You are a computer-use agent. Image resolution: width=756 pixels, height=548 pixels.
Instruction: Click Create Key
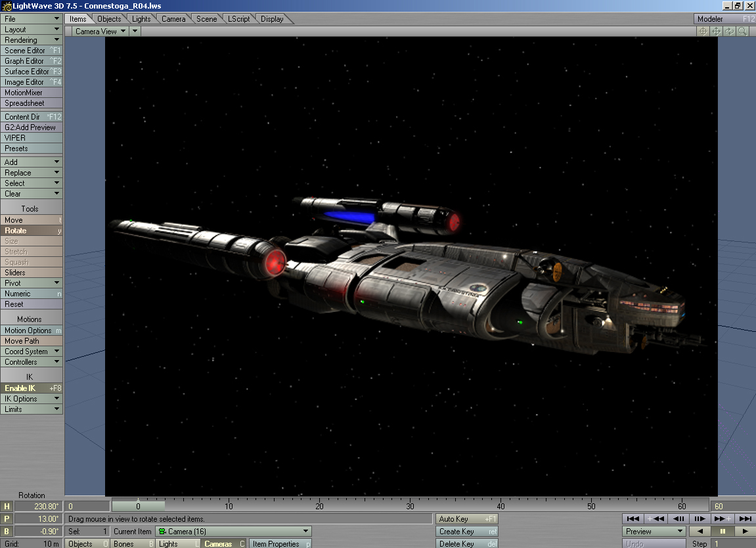point(467,532)
